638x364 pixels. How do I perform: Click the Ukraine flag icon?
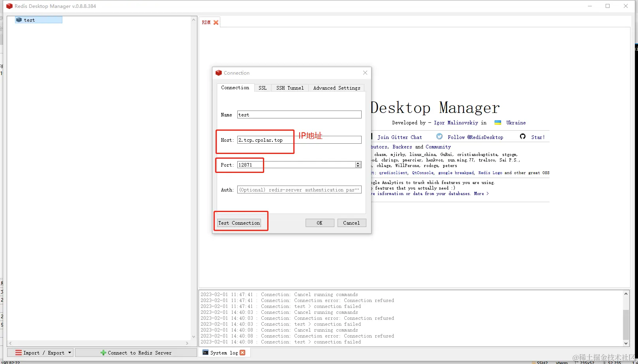pyautogui.click(x=498, y=122)
